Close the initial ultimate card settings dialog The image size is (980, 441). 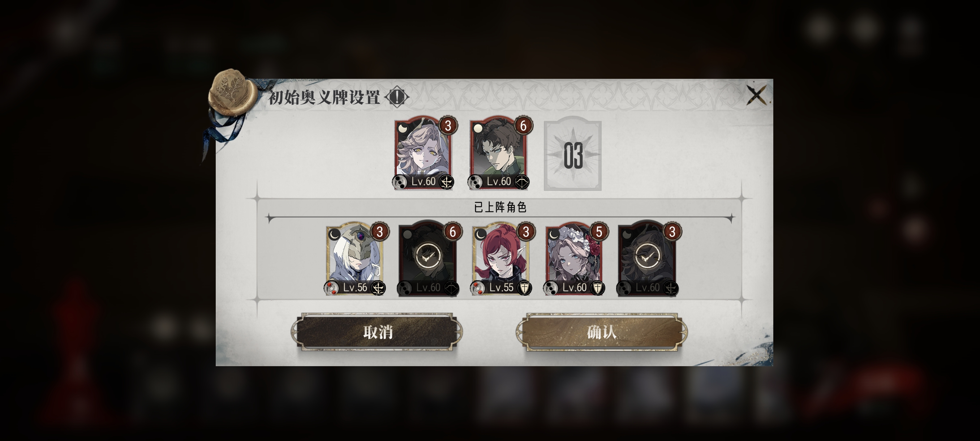coord(756,95)
